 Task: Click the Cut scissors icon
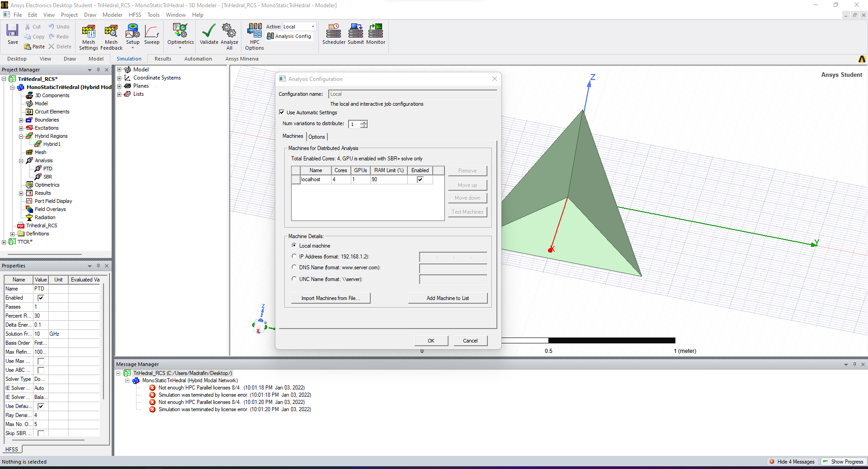click(28, 27)
